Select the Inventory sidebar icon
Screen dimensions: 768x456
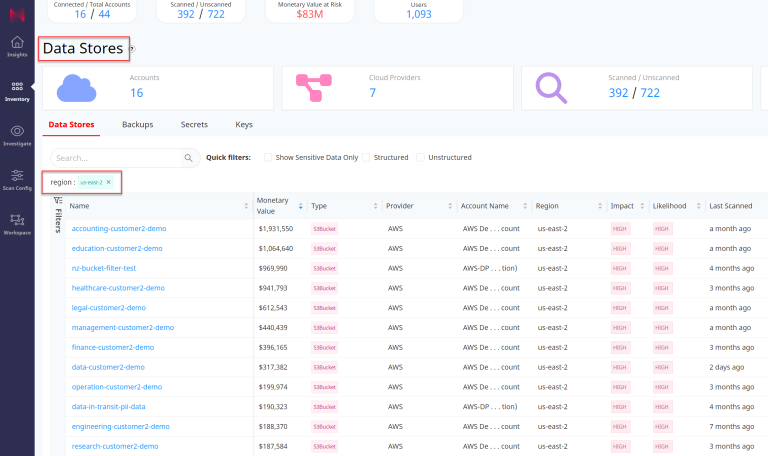point(17,88)
